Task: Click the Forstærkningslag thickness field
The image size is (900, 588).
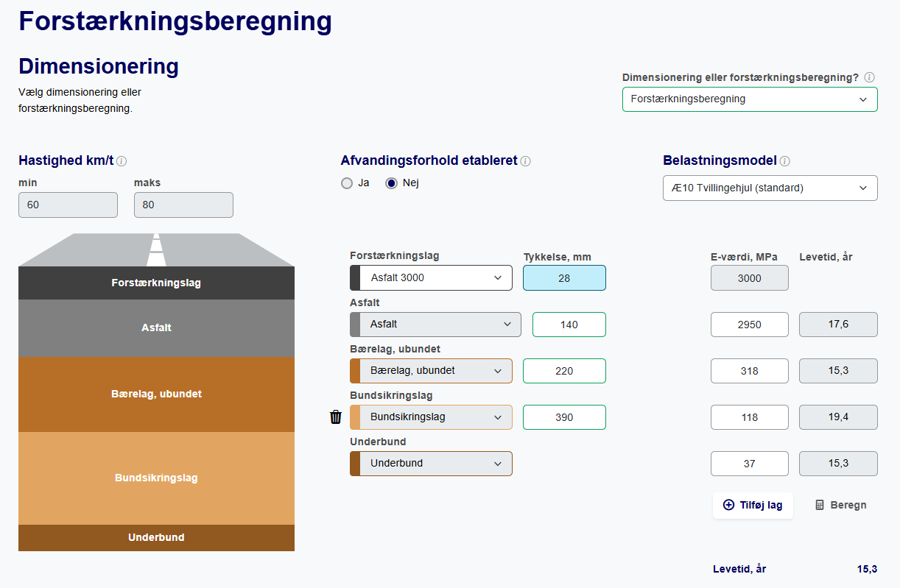Action: [x=564, y=278]
